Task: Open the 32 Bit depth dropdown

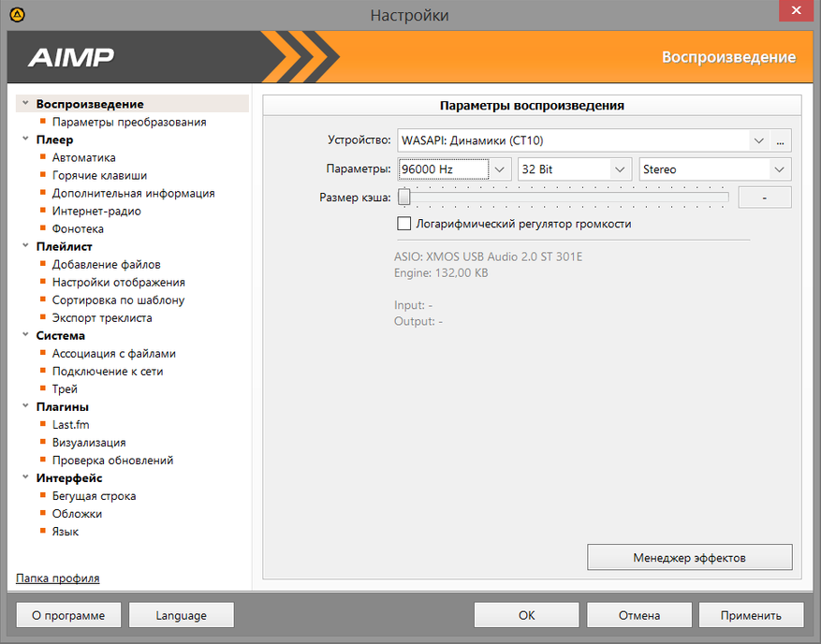Action: [x=620, y=169]
